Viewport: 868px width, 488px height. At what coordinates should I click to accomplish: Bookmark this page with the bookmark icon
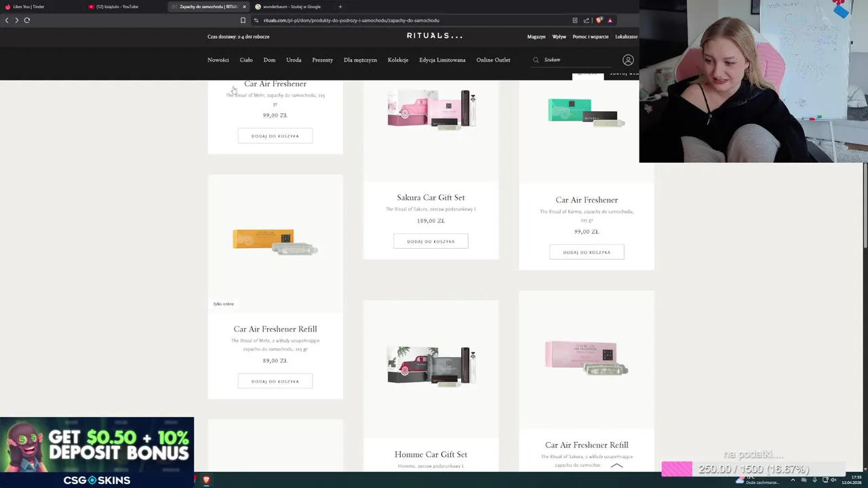(x=243, y=20)
